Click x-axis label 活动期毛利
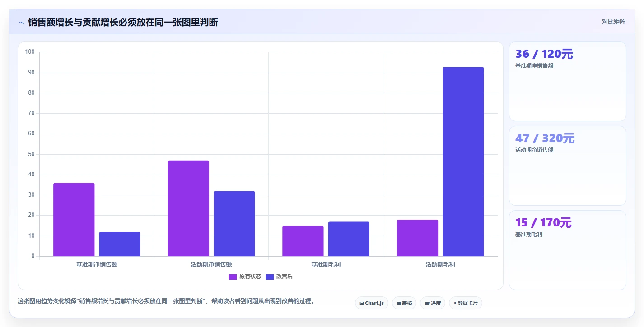644x327 pixels. [440, 265]
